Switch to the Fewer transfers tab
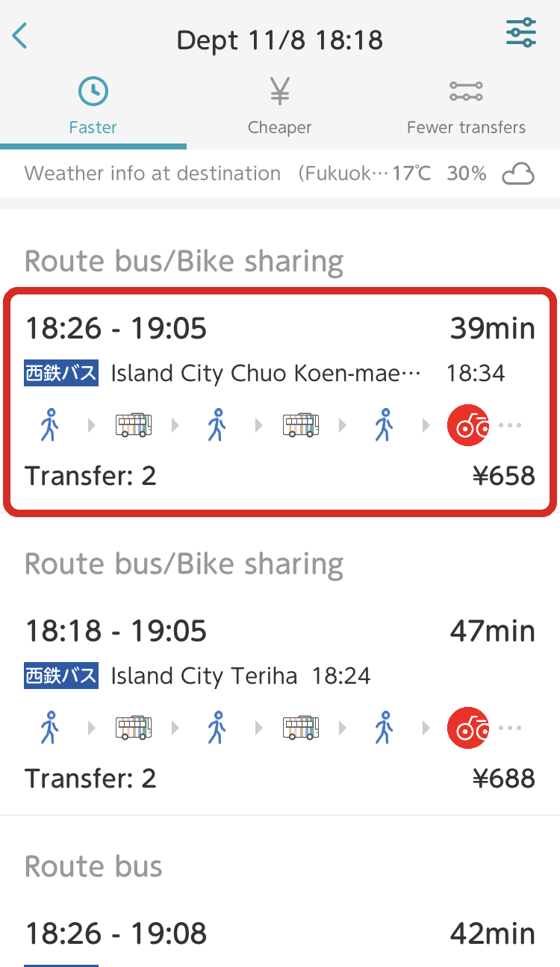Image resolution: width=560 pixels, height=967 pixels. coord(467,106)
